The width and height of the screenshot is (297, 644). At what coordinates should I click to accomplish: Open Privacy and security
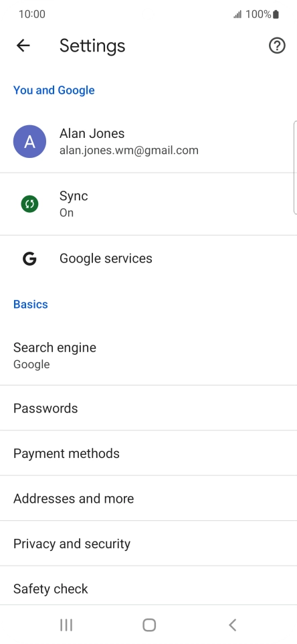click(148, 544)
